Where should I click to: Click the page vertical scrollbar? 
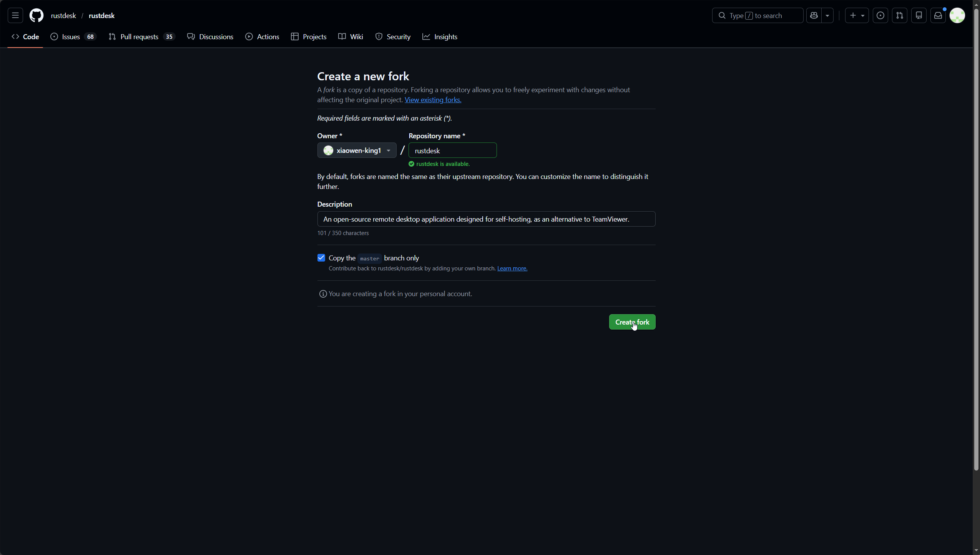[976, 238]
